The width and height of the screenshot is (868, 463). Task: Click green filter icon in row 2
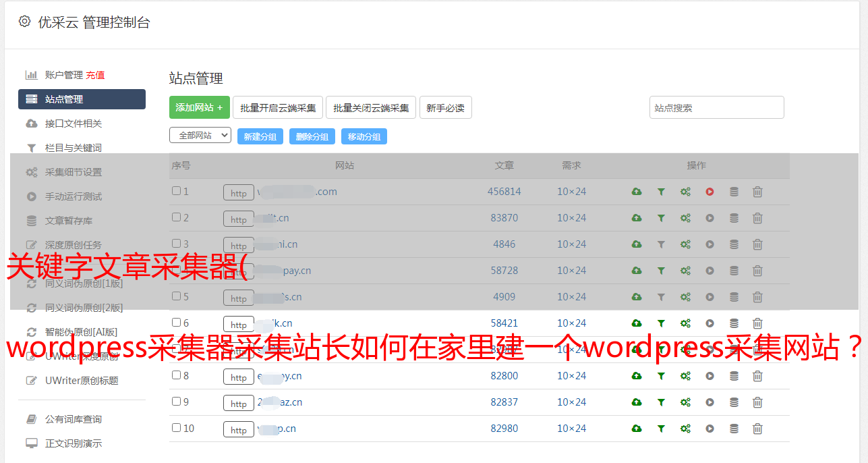click(x=661, y=218)
